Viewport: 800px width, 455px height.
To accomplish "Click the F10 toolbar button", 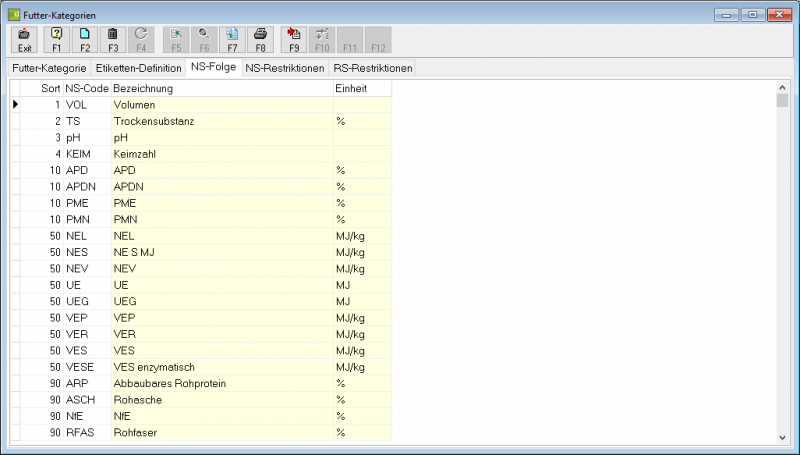I will tap(322, 40).
